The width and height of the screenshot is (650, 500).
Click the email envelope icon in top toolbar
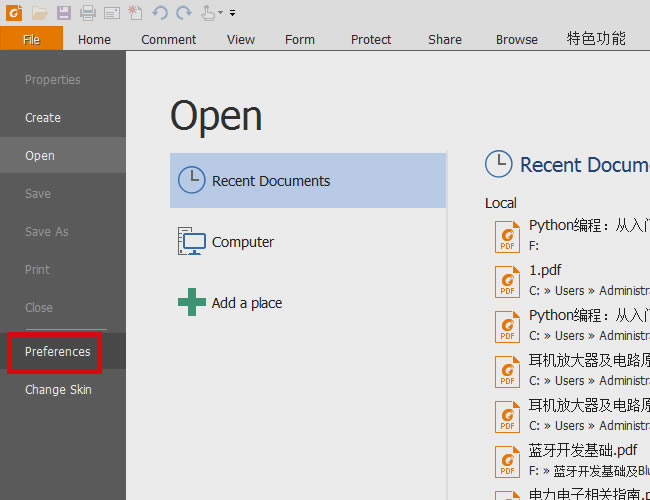click(111, 13)
